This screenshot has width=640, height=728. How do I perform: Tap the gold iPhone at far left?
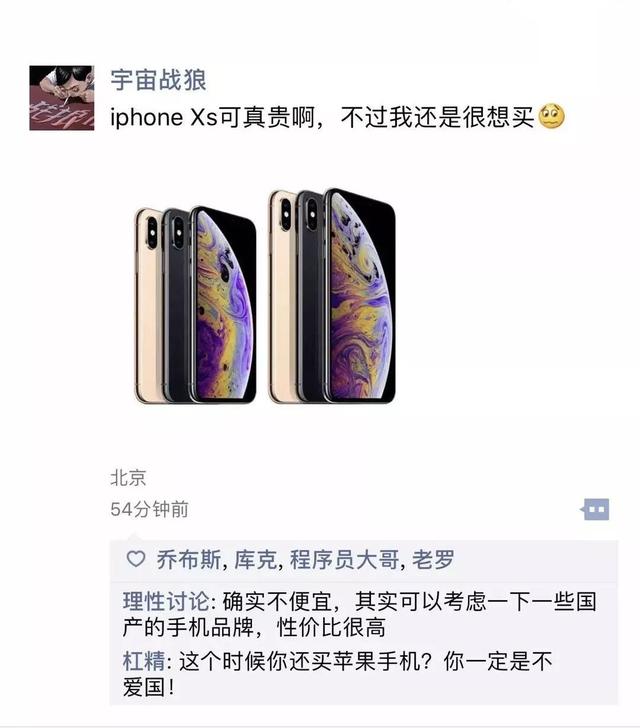point(149,306)
